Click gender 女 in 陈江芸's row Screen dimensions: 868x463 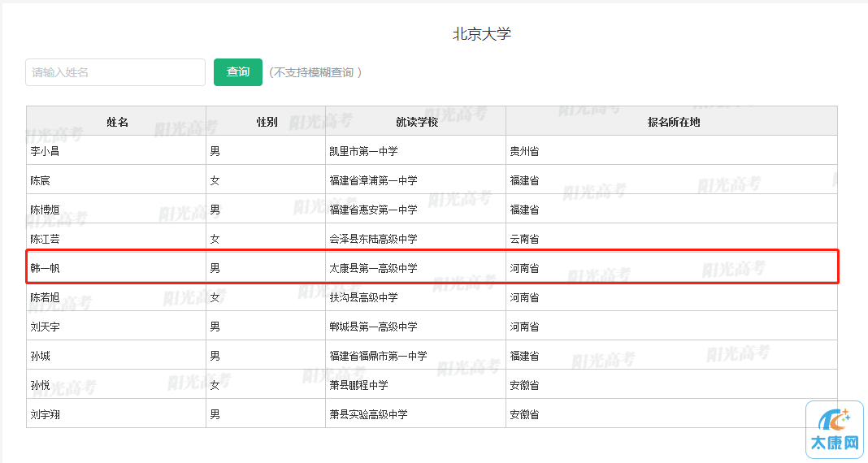coord(215,239)
